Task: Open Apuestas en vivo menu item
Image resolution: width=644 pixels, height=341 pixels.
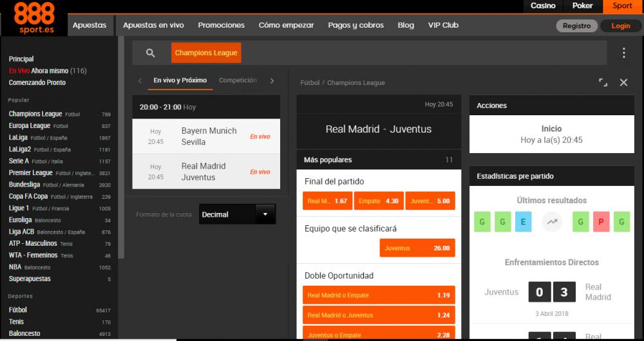Action: point(154,25)
